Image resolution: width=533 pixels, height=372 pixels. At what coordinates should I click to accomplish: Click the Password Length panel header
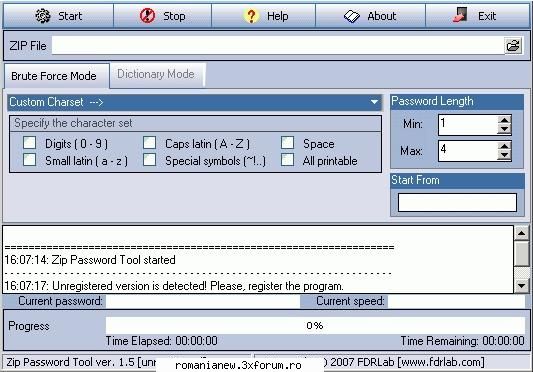point(457,101)
